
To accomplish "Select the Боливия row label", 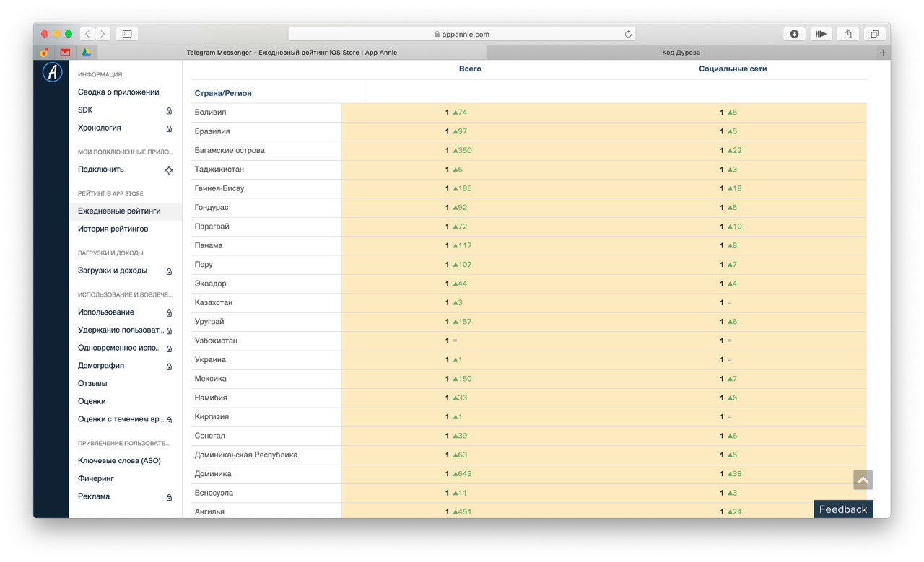I will point(210,113).
